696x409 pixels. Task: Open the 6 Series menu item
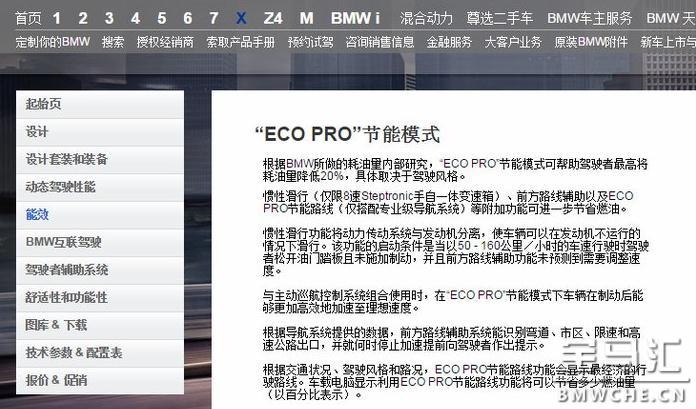(188, 18)
